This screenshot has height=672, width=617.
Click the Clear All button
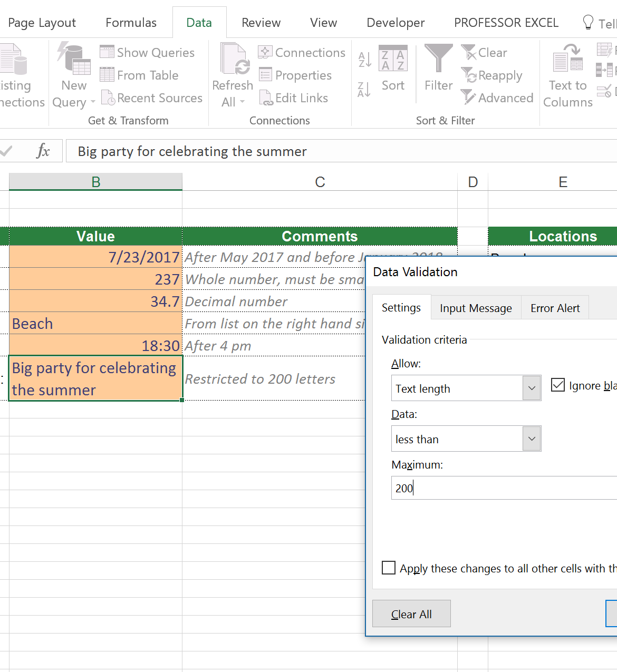pos(411,613)
